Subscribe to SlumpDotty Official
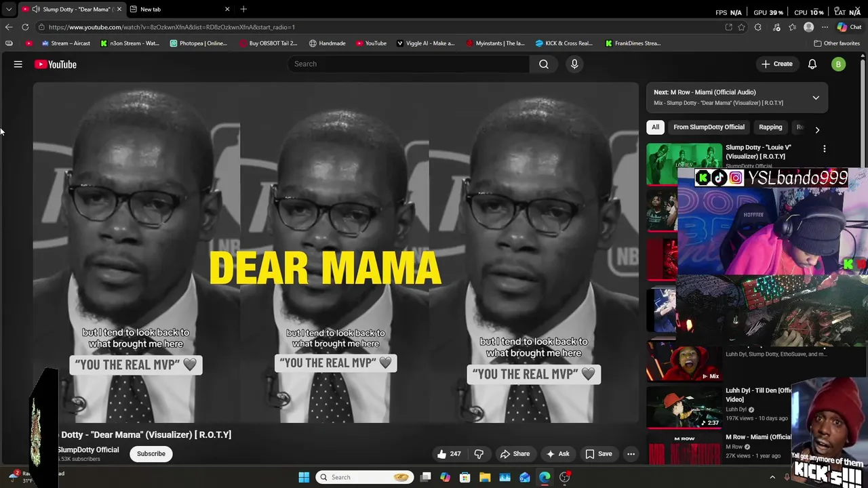The width and height of the screenshot is (868, 488). point(151,453)
